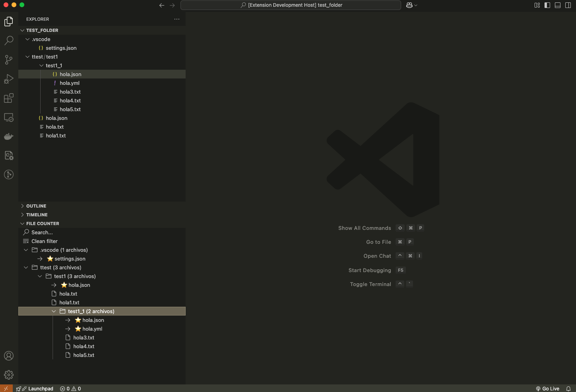The width and height of the screenshot is (576, 392).
Task: Open the notifications bell icon
Action: [568, 388]
